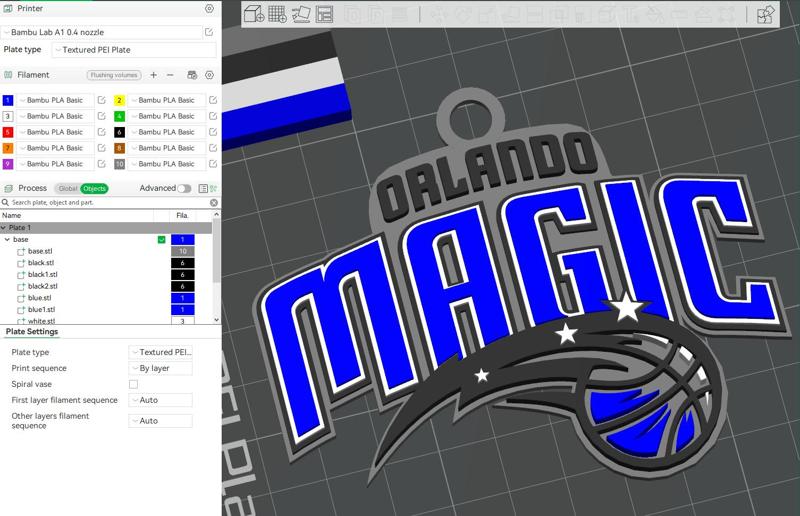
Task: Click the Add plate grid icon
Action: pyautogui.click(x=278, y=14)
